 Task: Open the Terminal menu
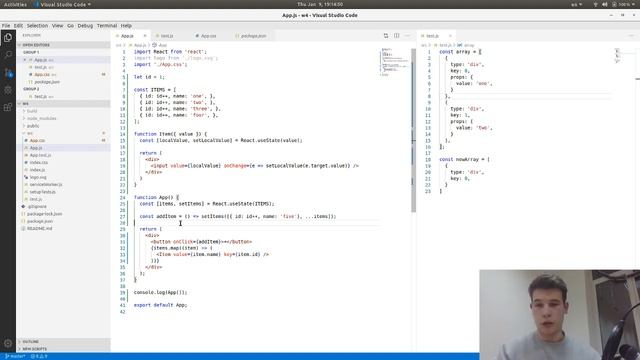click(107, 26)
